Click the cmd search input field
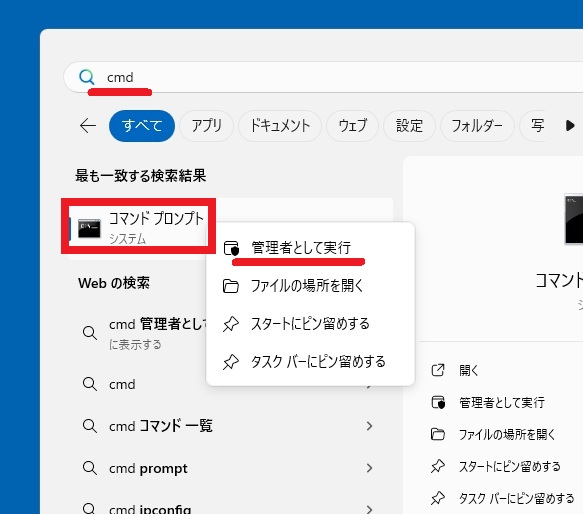Screen dimensions: 583x514 [x=323, y=77]
